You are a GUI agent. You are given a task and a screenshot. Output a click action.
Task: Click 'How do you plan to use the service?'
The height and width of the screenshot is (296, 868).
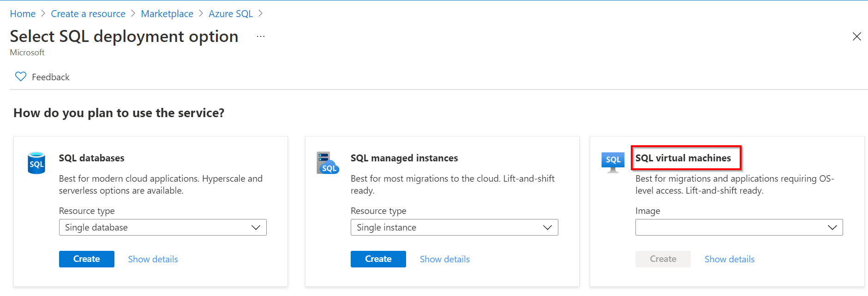tap(119, 113)
